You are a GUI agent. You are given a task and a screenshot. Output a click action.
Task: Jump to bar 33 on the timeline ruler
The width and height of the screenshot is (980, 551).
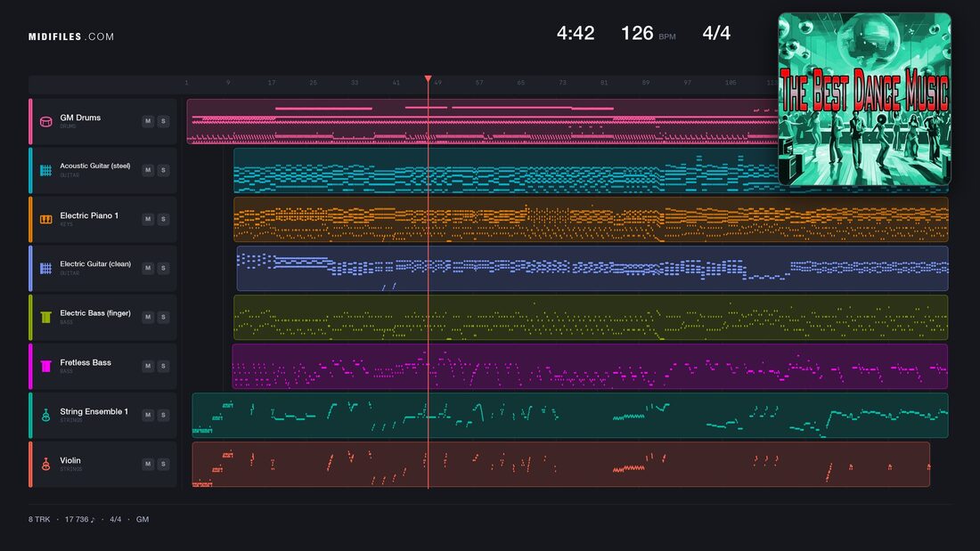click(355, 83)
